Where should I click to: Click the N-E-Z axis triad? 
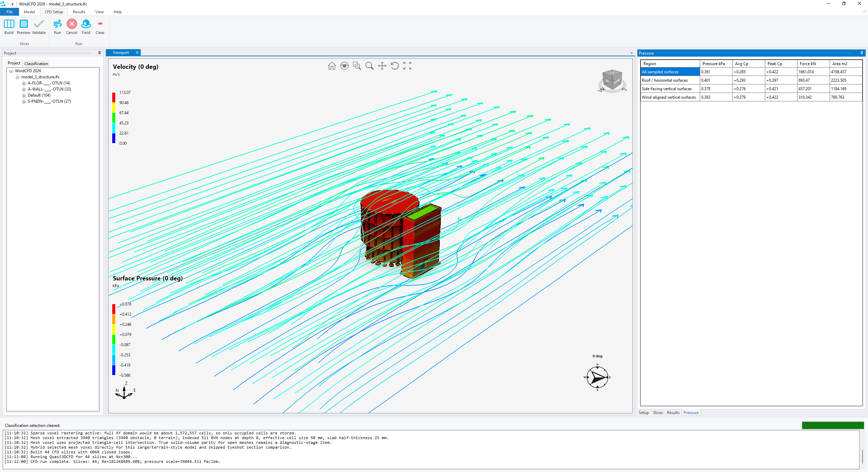(x=124, y=391)
